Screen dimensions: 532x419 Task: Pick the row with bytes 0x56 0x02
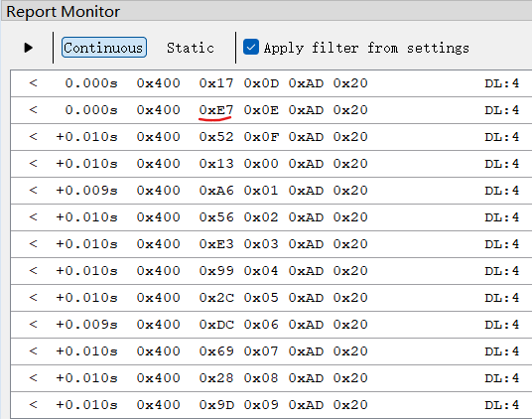point(271,217)
